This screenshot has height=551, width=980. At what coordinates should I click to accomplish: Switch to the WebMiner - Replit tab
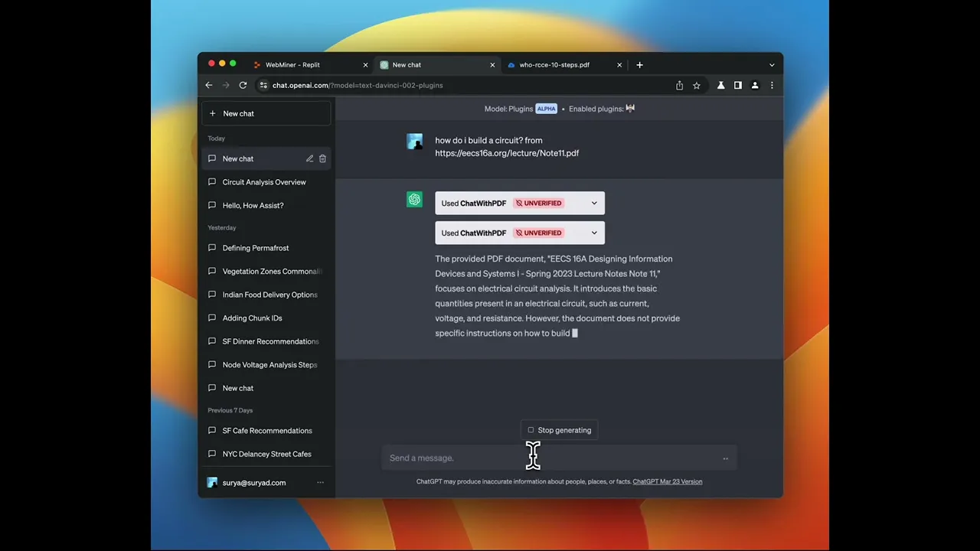(310, 65)
